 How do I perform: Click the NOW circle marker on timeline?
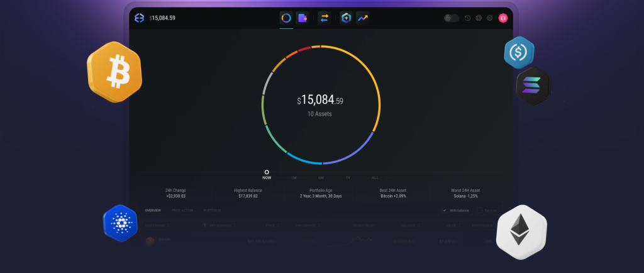[x=267, y=172]
